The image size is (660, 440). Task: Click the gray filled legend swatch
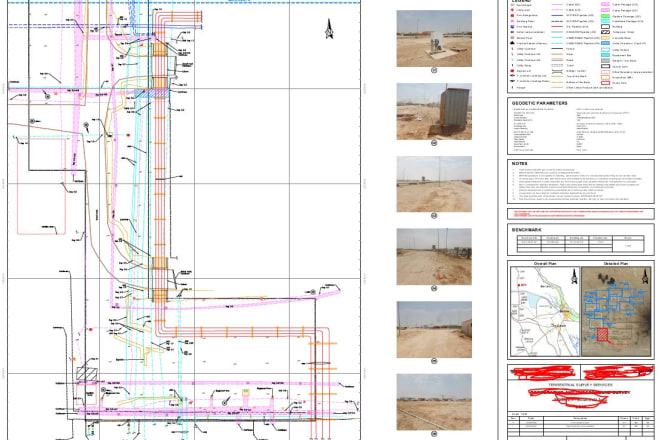click(605, 61)
